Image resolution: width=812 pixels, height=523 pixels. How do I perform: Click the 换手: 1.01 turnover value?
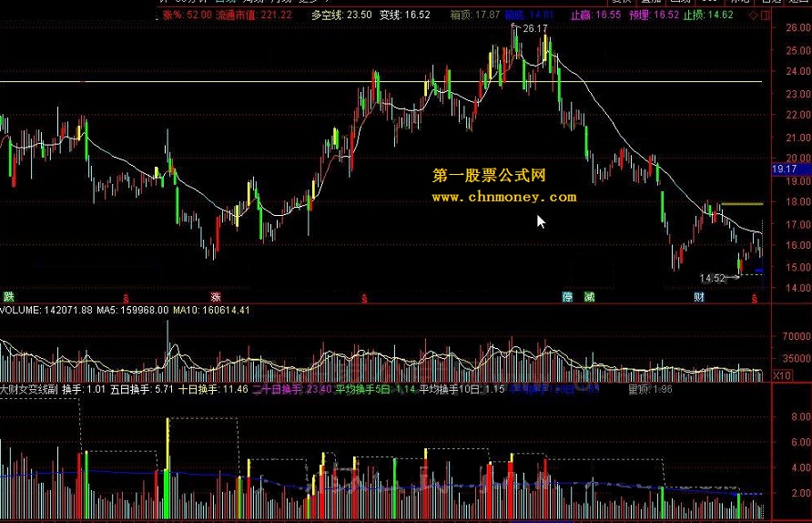[x=84, y=389]
